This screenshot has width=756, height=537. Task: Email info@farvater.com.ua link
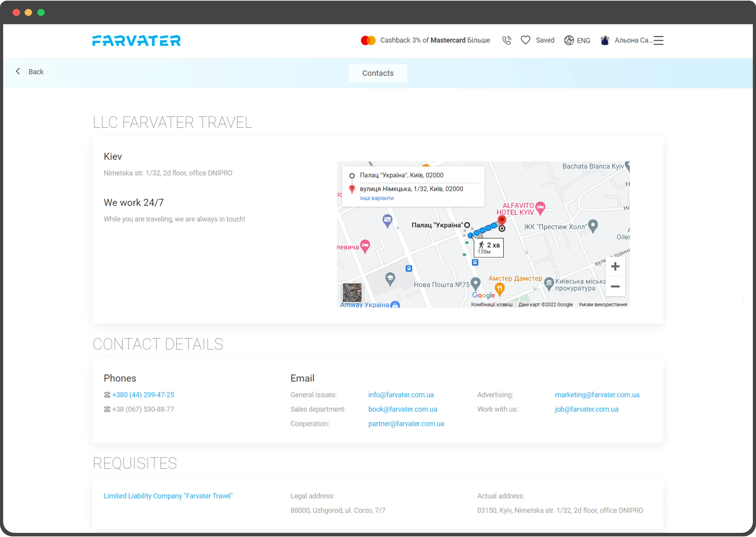[x=401, y=395]
